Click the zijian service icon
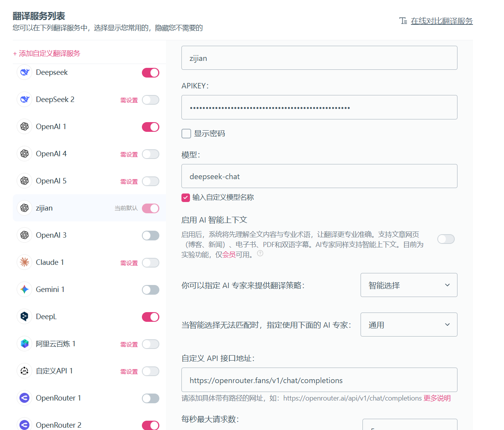504x430 pixels. coord(24,208)
